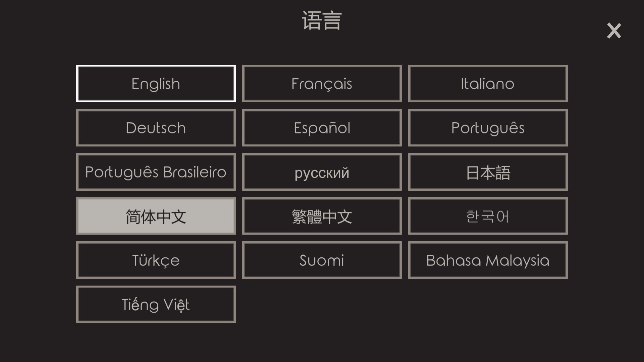Select Bahasa Malaysia option

coord(488,260)
